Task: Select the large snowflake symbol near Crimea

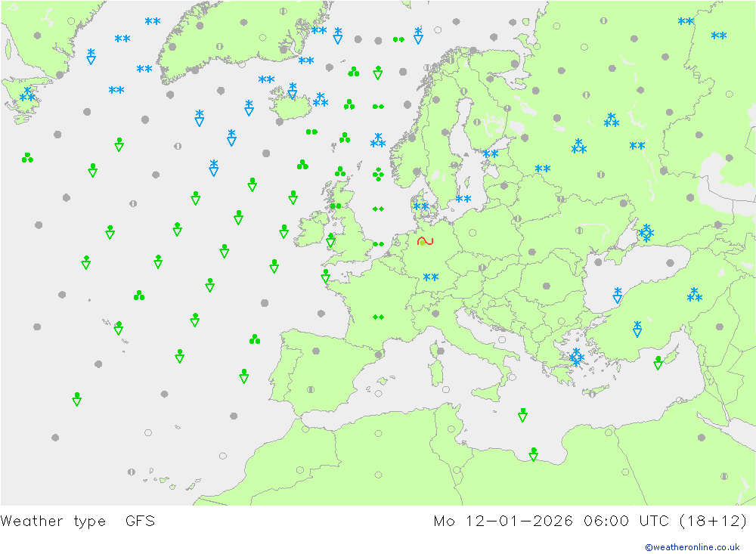Action: (x=646, y=233)
